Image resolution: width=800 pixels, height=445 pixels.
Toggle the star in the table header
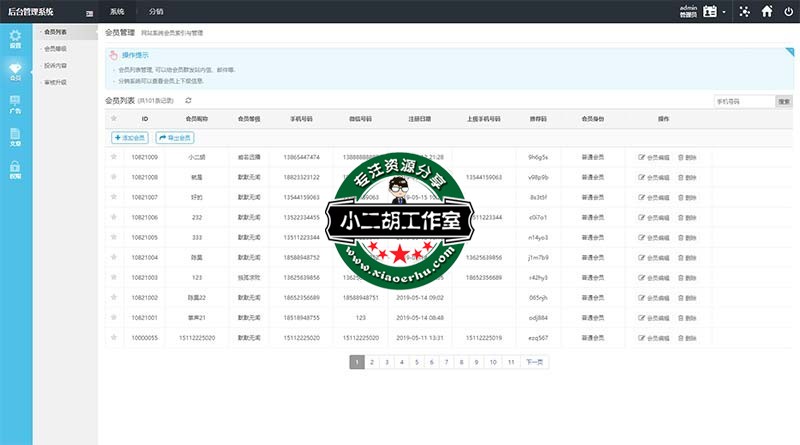pyautogui.click(x=113, y=118)
